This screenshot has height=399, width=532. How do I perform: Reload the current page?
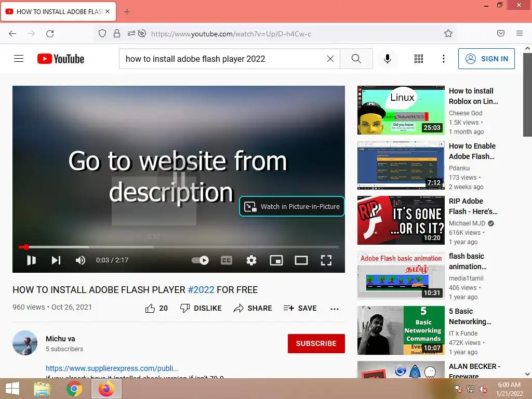(x=50, y=33)
